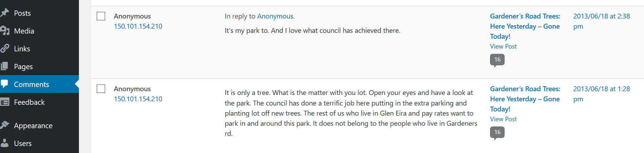
Task: Click the Pages icon in sidebar
Action: tap(5, 66)
